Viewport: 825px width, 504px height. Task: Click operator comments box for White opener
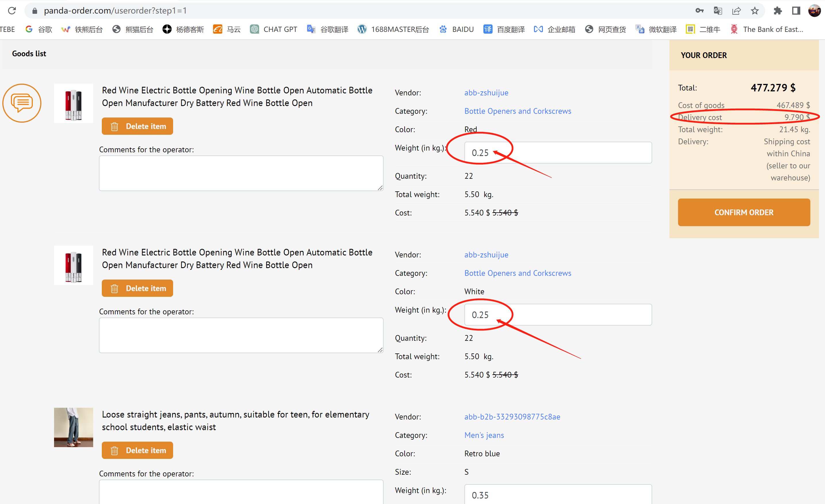tap(241, 335)
